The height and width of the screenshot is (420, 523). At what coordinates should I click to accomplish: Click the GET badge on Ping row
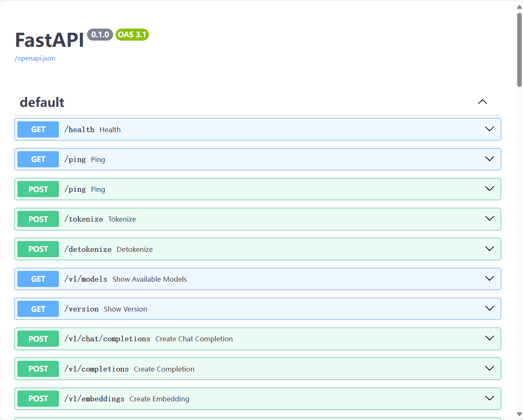(x=38, y=159)
